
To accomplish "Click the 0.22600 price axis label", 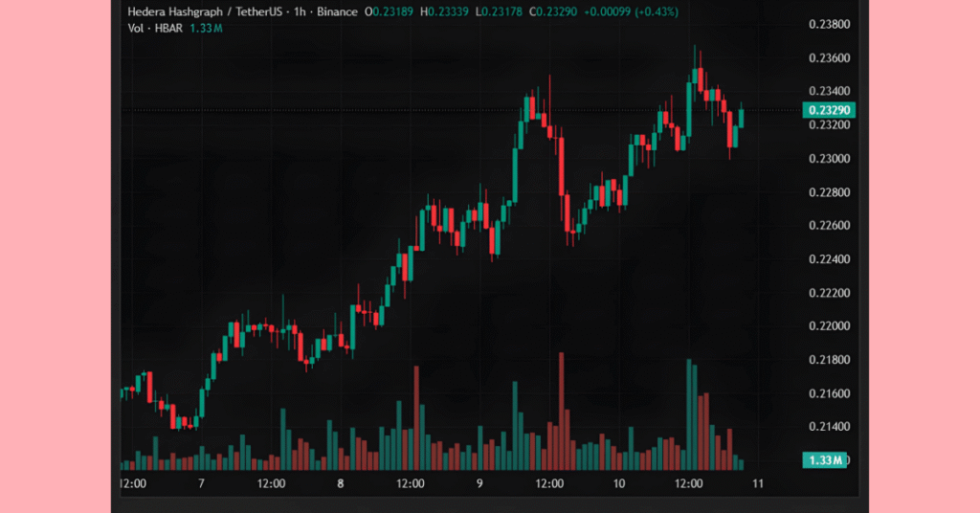I will [x=830, y=226].
